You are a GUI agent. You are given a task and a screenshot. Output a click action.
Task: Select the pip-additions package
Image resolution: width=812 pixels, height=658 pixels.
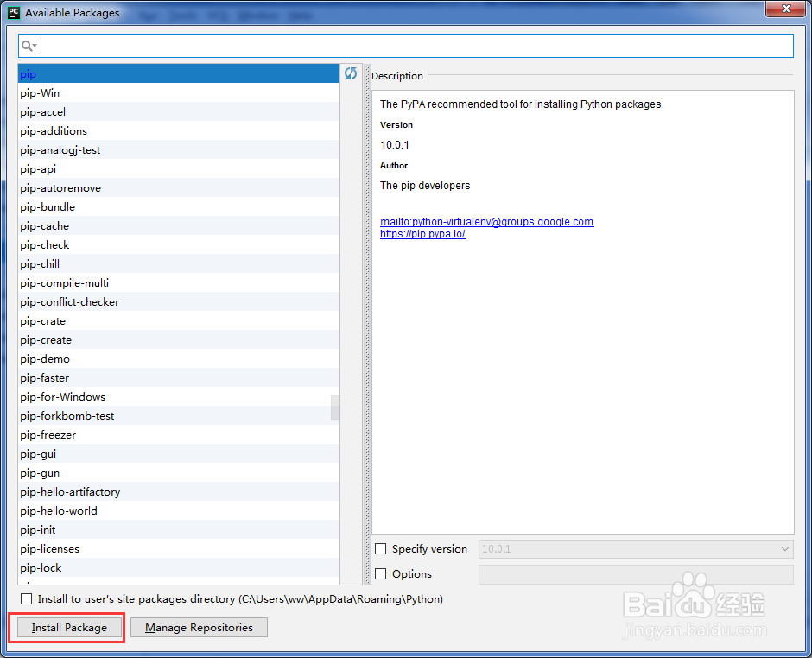pos(179,131)
